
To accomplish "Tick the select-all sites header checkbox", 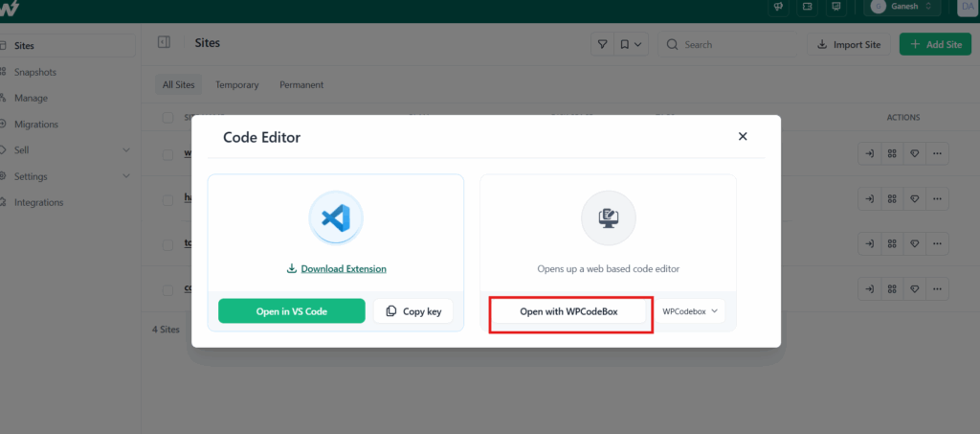I will click(167, 118).
